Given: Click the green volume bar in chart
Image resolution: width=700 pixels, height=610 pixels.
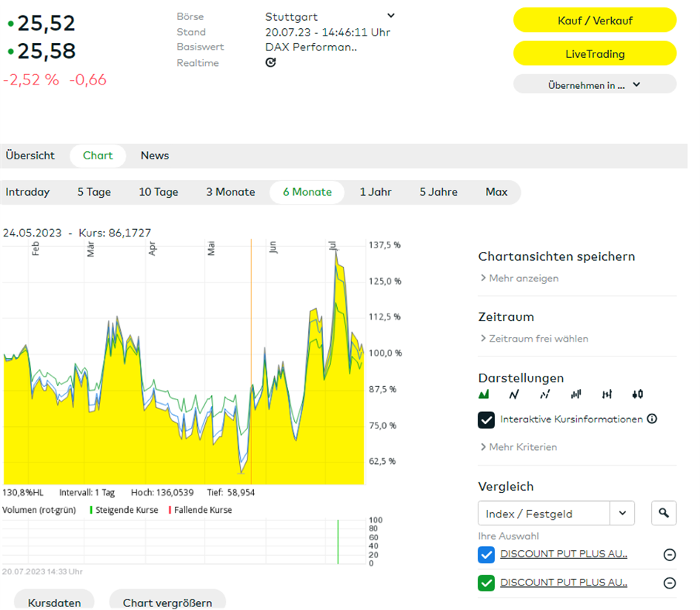Looking at the screenshot, I should (x=339, y=542).
